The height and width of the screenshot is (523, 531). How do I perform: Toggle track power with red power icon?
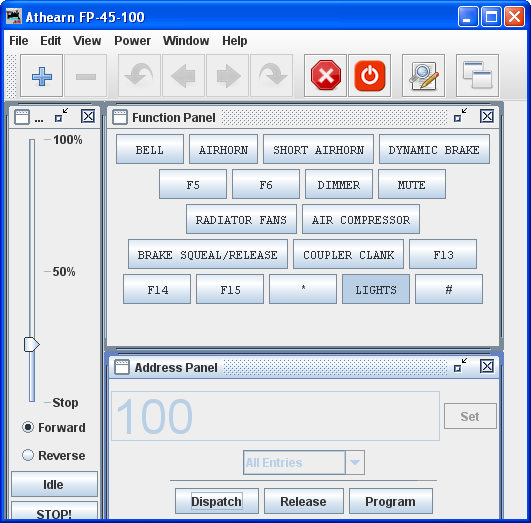pyautogui.click(x=369, y=76)
